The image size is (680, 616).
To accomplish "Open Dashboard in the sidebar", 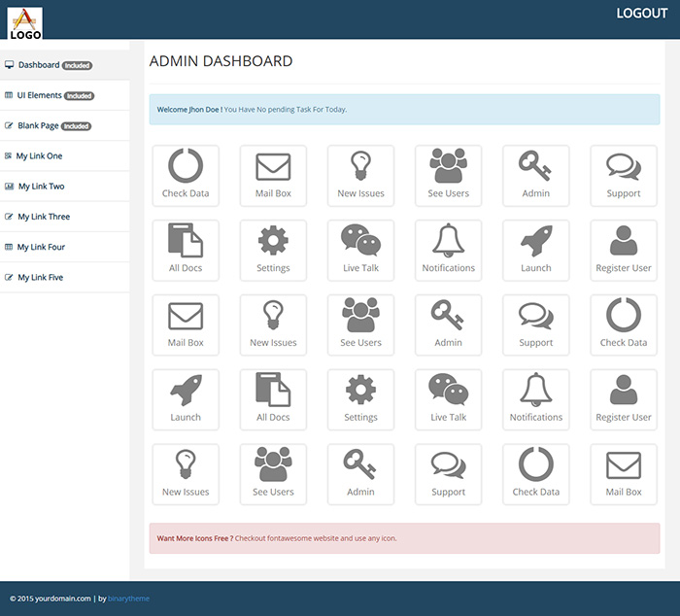I will (x=65, y=65).
